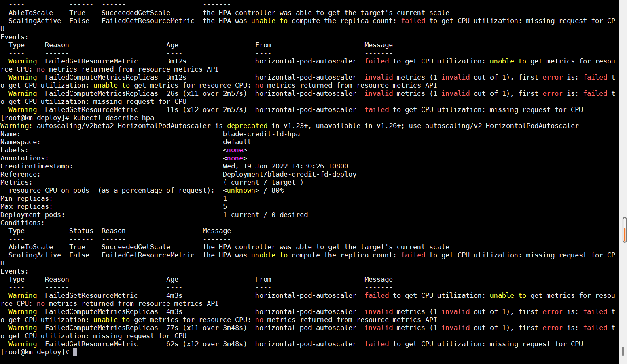Click the "<none>" value on the Labels row
Screen dimensions: 627x364
coord(235,150)
